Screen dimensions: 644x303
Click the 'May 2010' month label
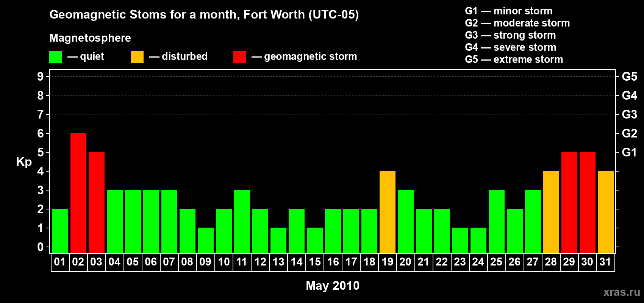(x=333, y=286)
